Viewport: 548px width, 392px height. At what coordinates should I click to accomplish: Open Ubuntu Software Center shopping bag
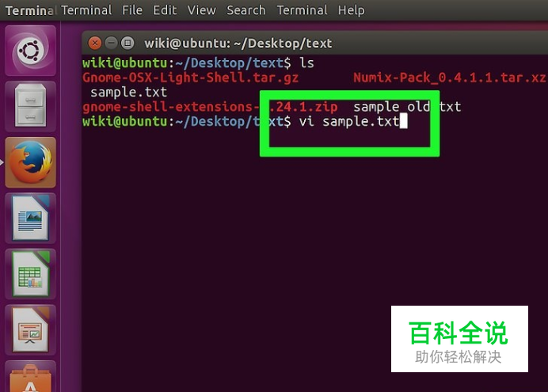[x=30, y=377]
